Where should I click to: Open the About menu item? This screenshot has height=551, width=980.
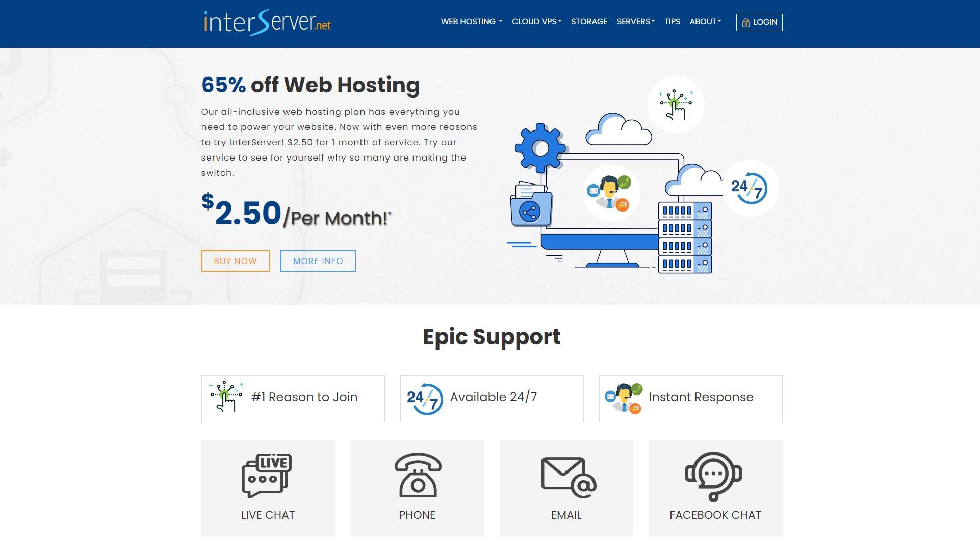click(x=705, y=22)
